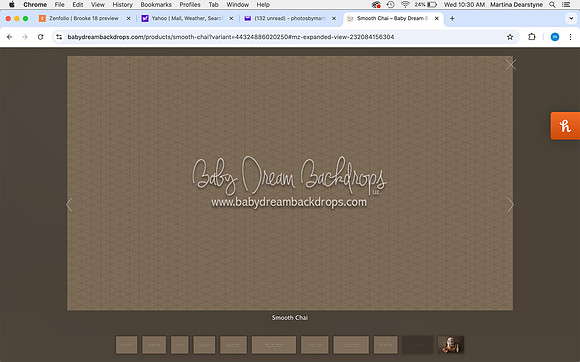Open a new tab with plus button

click(452, 18)
